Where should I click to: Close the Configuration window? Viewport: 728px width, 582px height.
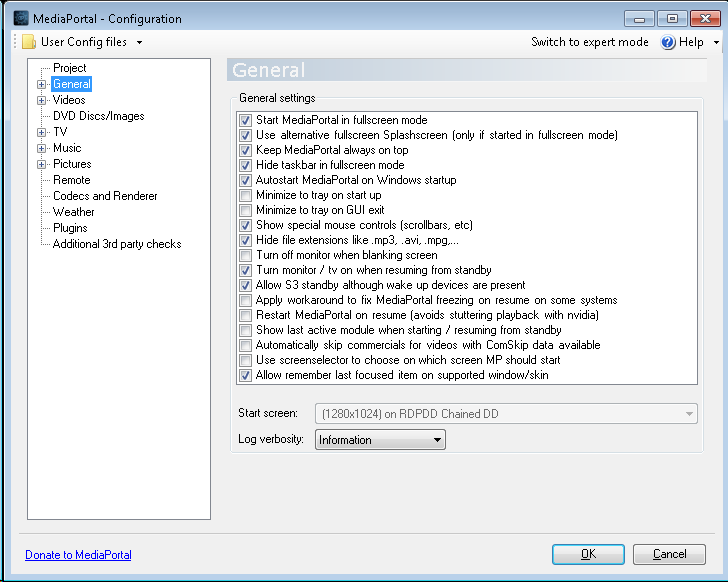tap(705, 19)
